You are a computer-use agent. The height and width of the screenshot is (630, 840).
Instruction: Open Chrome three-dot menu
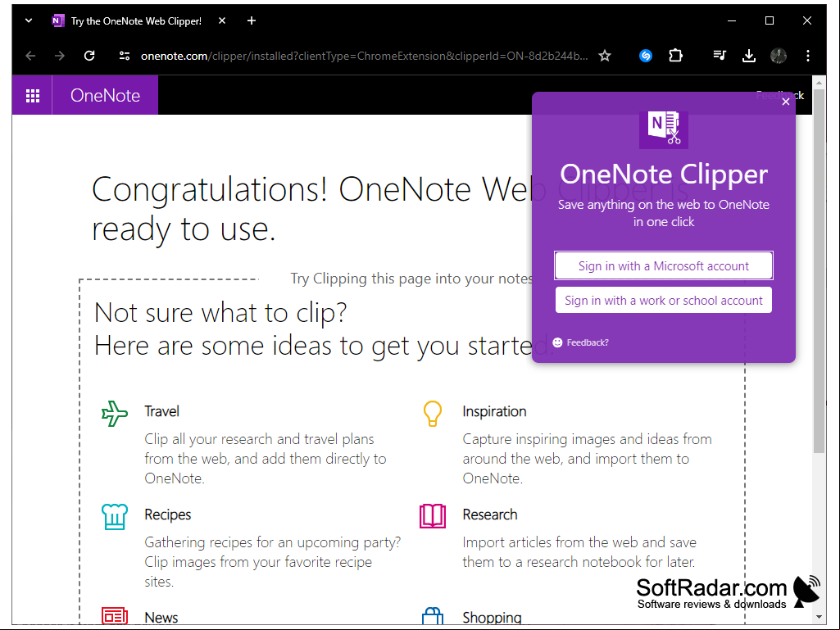click(808, 56)
